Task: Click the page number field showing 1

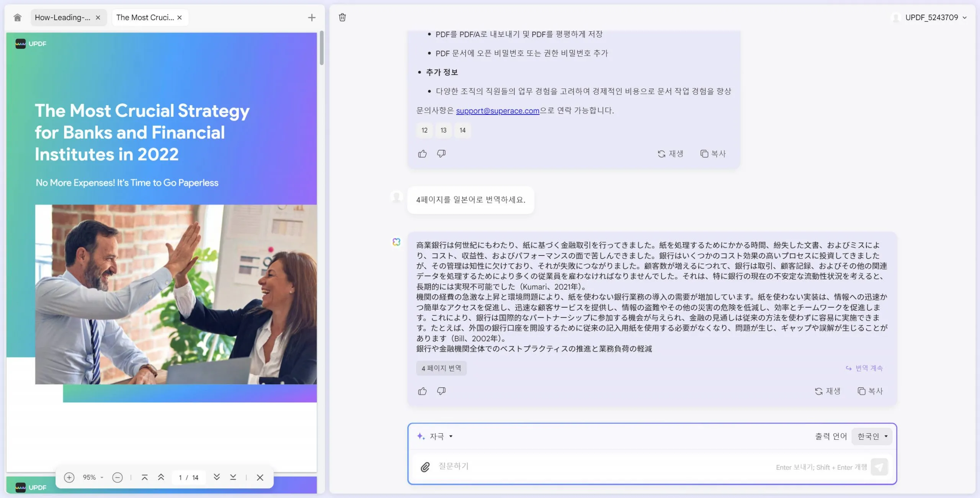Action: pos(180,477)
